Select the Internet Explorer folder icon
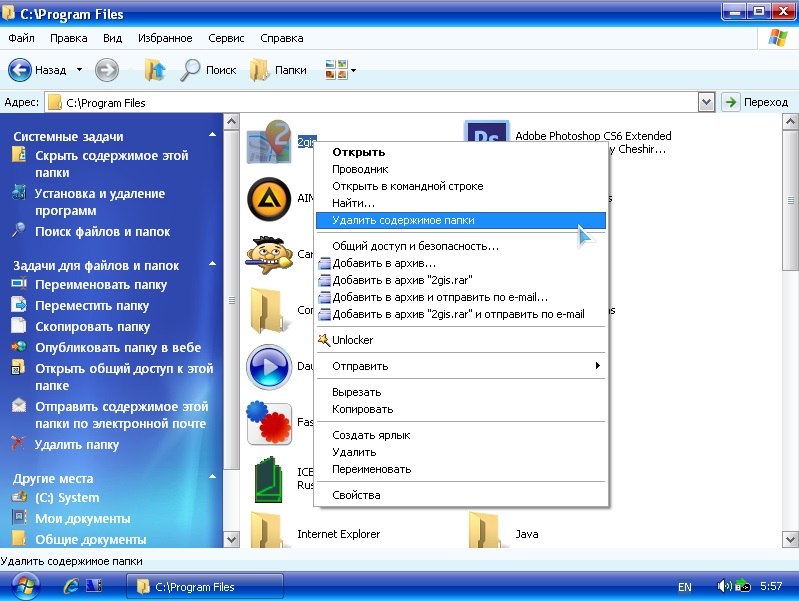Image resolution: width=799 pixels, height=601 pixels. 267,530
